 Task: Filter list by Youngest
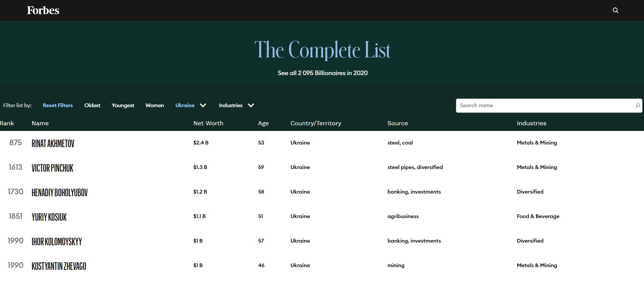[x=123, y=105]
